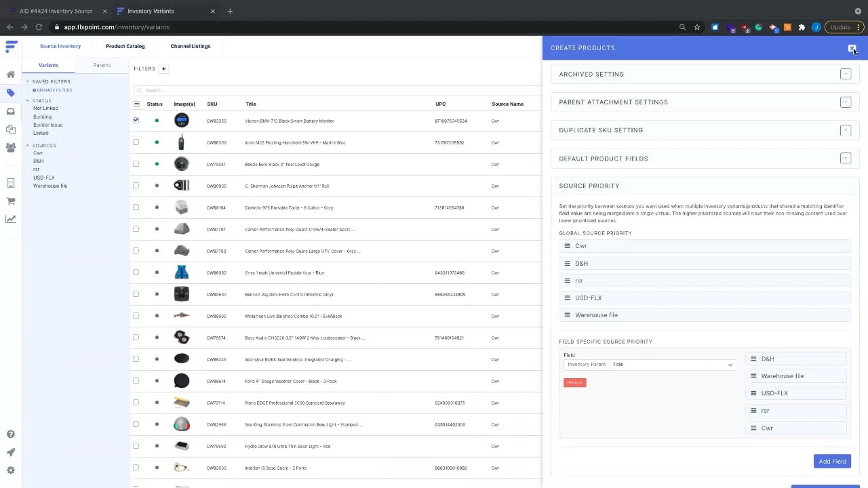Open the users group sidebar icon
Image resolution: width=868 pixels, height=488 pixels.
point(11,147)
